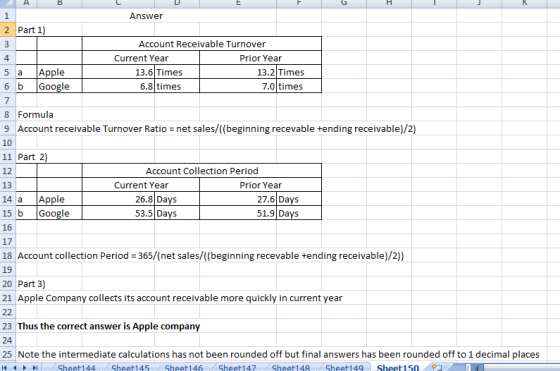Select the 'Part 2)' cell
560x371 pixels.
tap(32, 157)
